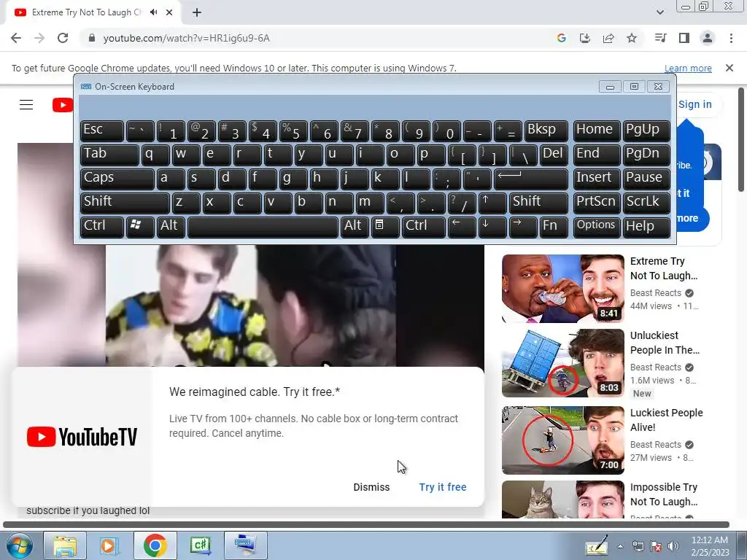
Task: Toggle Caps lock on the On-Screen Keyboard
Action: [117, 179]
